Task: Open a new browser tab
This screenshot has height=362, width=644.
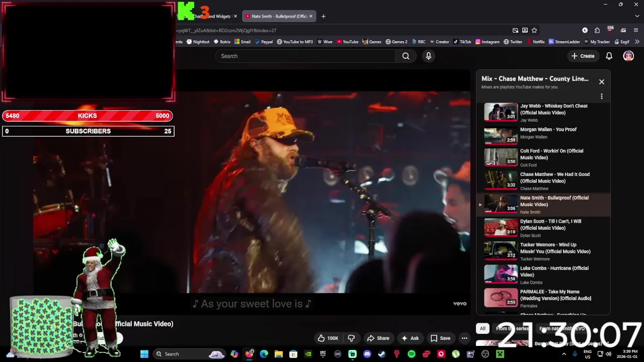Action: 324,16
